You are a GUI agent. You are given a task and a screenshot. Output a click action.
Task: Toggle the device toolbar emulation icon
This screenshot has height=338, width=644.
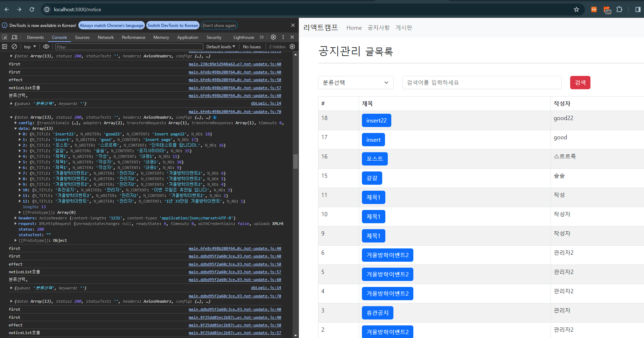click(x=14, y=37)
